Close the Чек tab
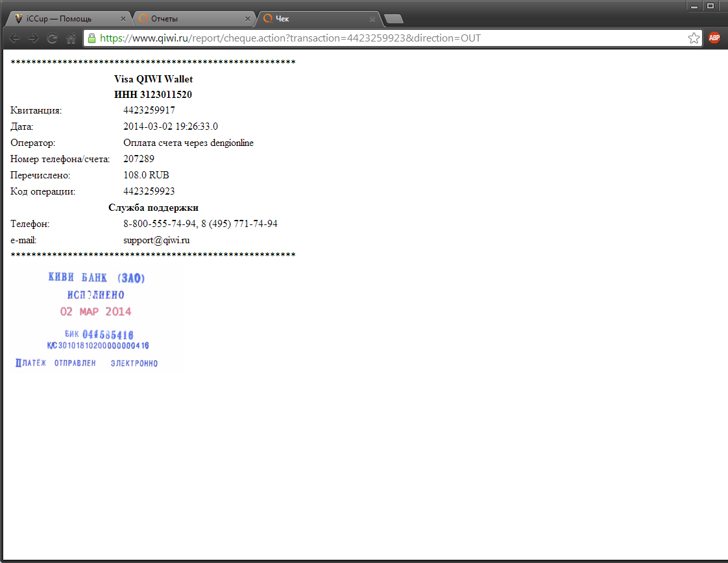The height and width of the screenshot is (563, 728). (372, 19)
